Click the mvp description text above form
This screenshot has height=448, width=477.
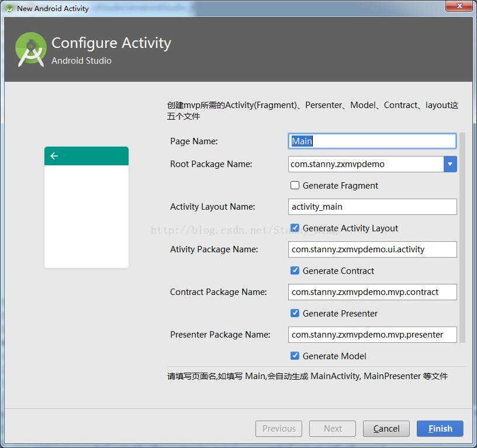(x=312, y=110)
